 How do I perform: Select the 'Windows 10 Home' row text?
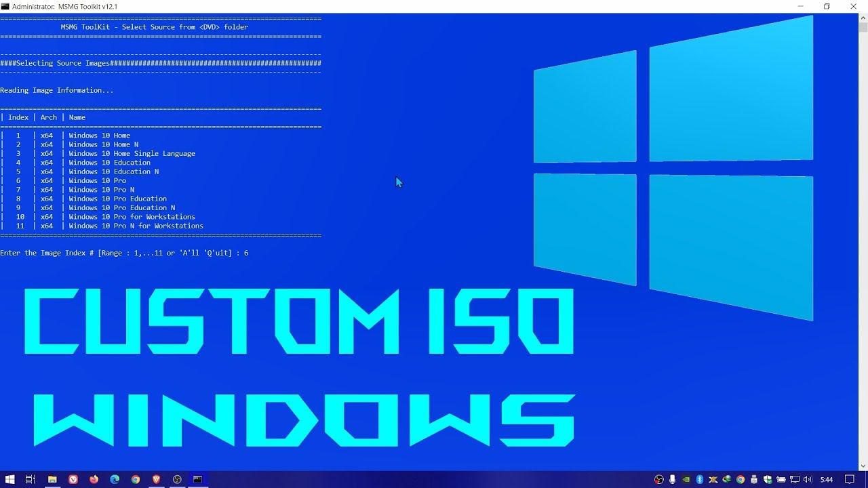(100, 136)
